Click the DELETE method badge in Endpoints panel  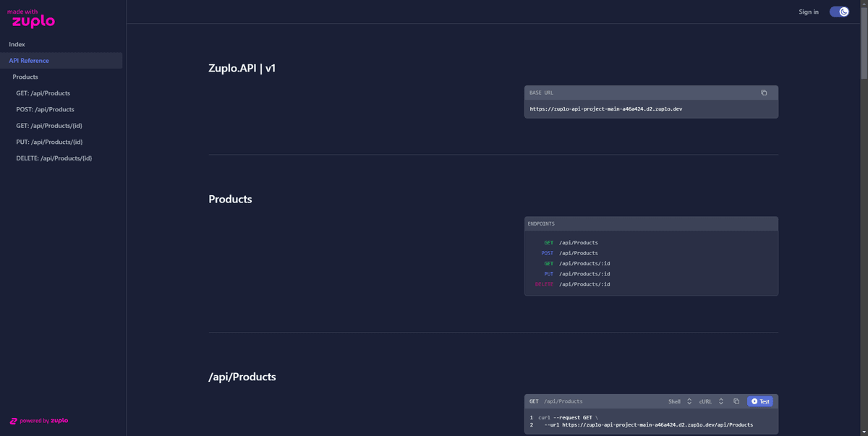point(543,284)
